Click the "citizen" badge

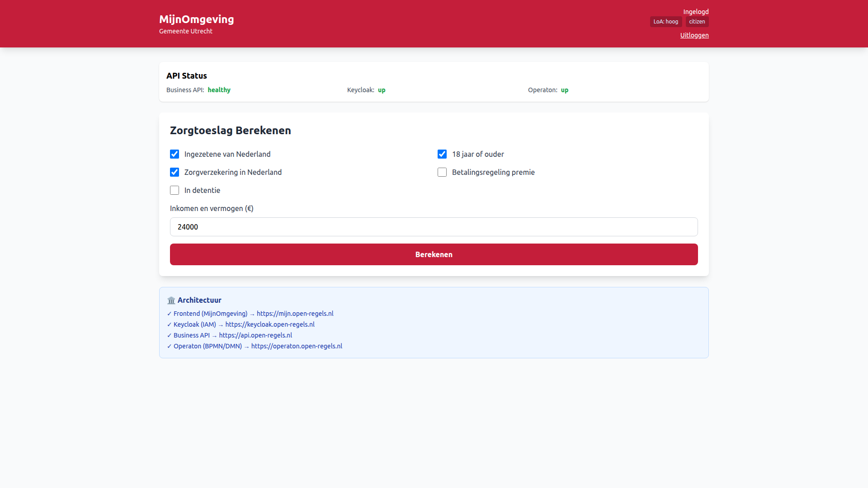(697, 21)
